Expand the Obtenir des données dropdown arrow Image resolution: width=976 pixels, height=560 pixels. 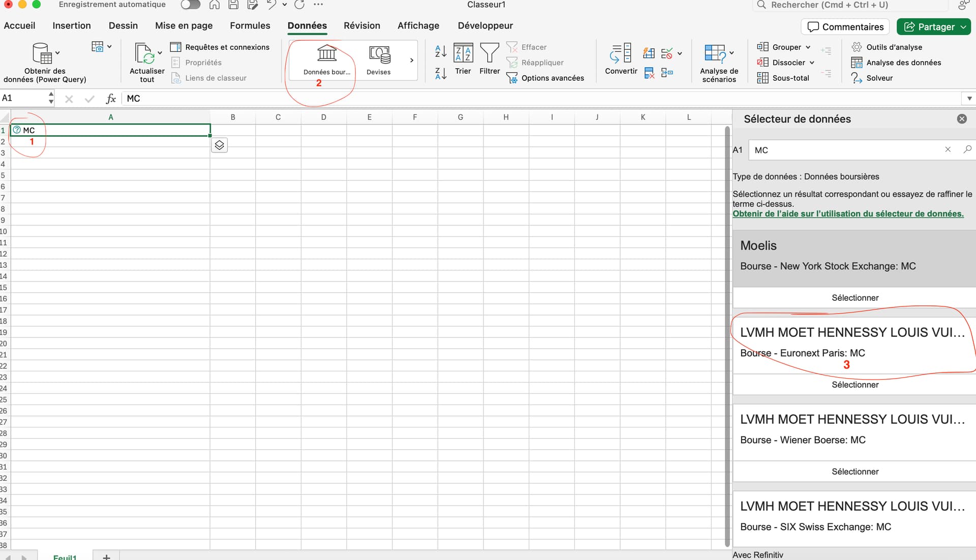coord(57,53)
